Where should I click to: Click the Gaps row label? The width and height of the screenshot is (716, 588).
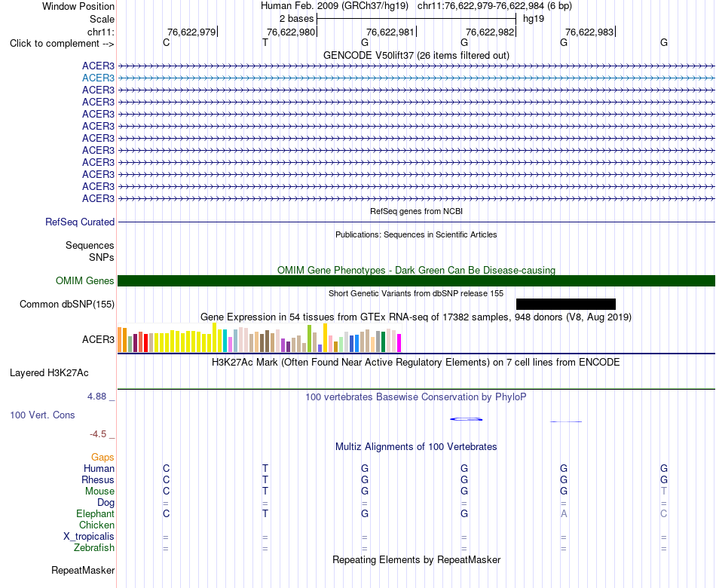coord(103,458)
